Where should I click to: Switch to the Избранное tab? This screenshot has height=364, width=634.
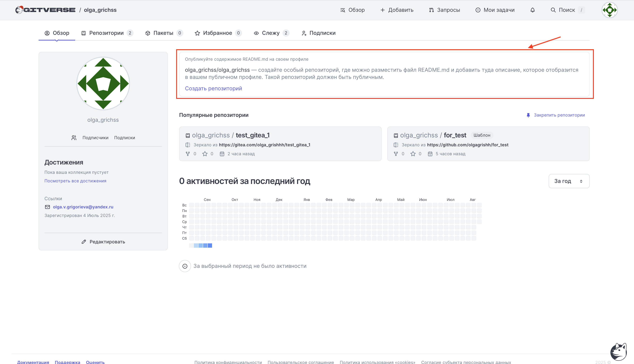[x=218, y=33]
